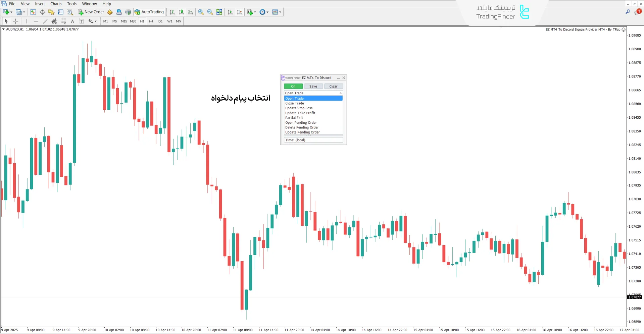Collapse the Open Trade message dropdown
The image size is (644, 334).
[x=340, y=93]
